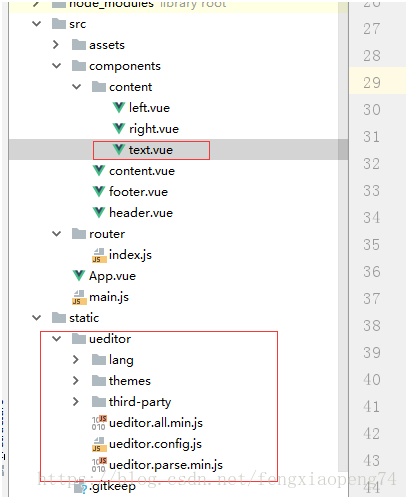Screen dimensions: 408x499
Task: Open right.vue in the tree
Action: point(154,129)
